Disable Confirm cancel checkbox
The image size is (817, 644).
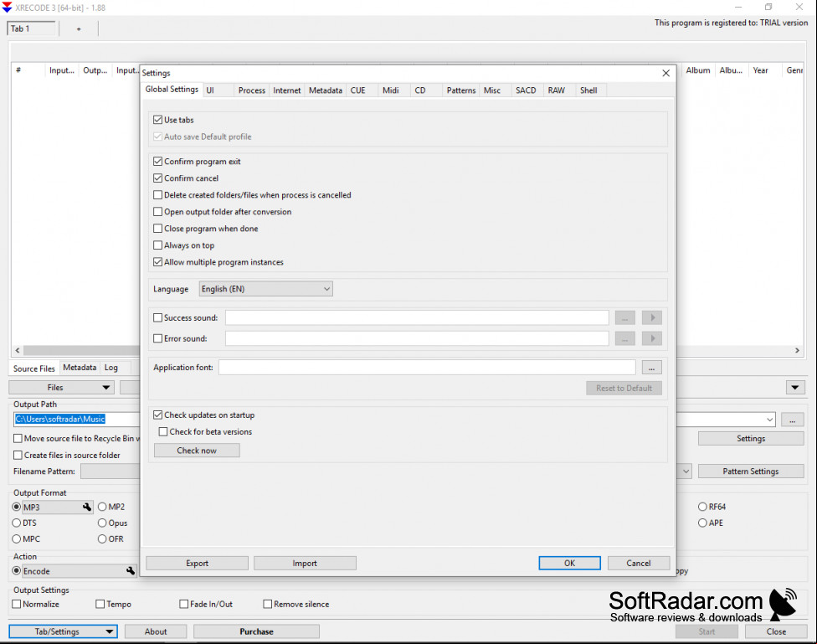(x=158, y=178)
